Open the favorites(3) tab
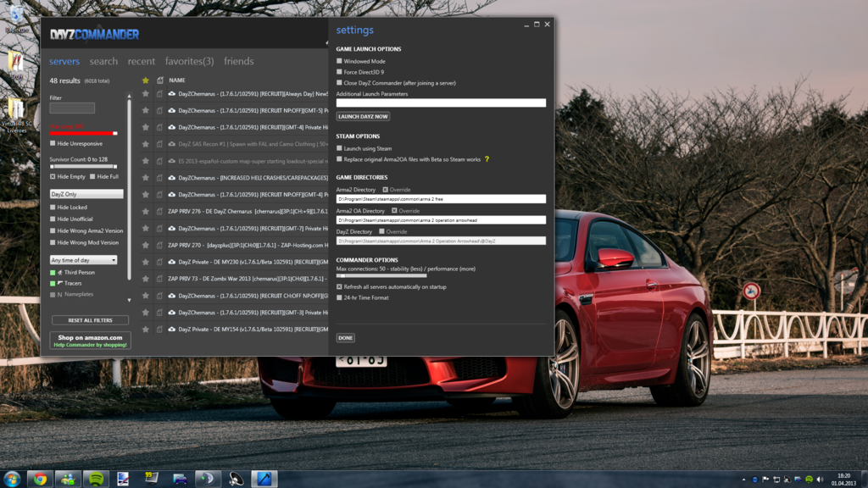This screenshot has width=868, height=488. (189, 61)
